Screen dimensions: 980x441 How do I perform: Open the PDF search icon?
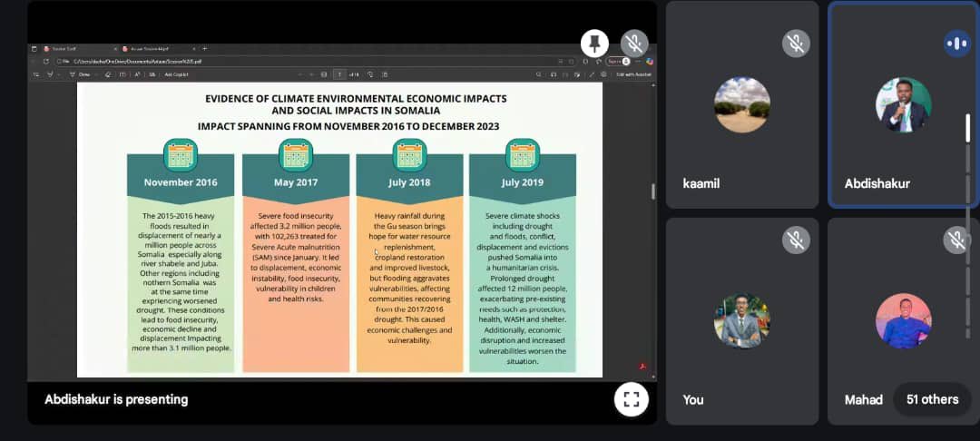[x=538, y=74]
